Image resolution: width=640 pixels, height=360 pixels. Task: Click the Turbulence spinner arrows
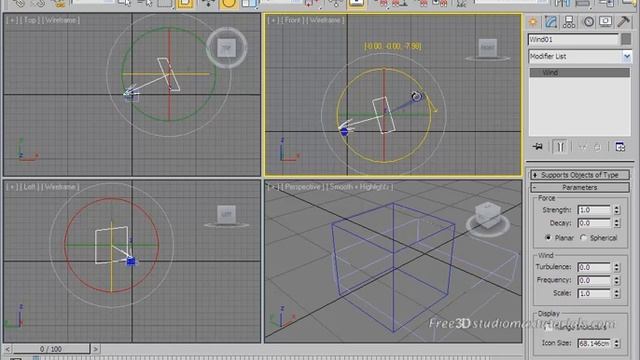pos(617,267)
